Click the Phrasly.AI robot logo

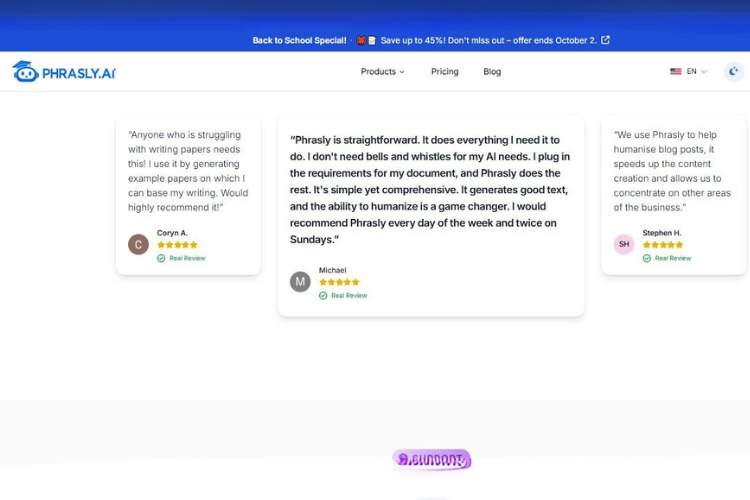(25, 72)
